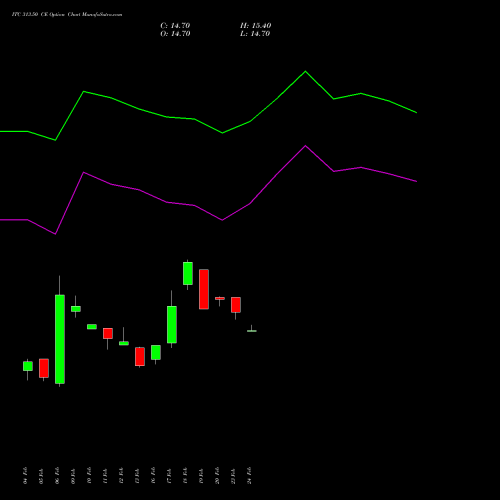This screenshot has height=500, width=500.
Task: Select the close value 'C: 14.70'
Action: pos(175,26)
